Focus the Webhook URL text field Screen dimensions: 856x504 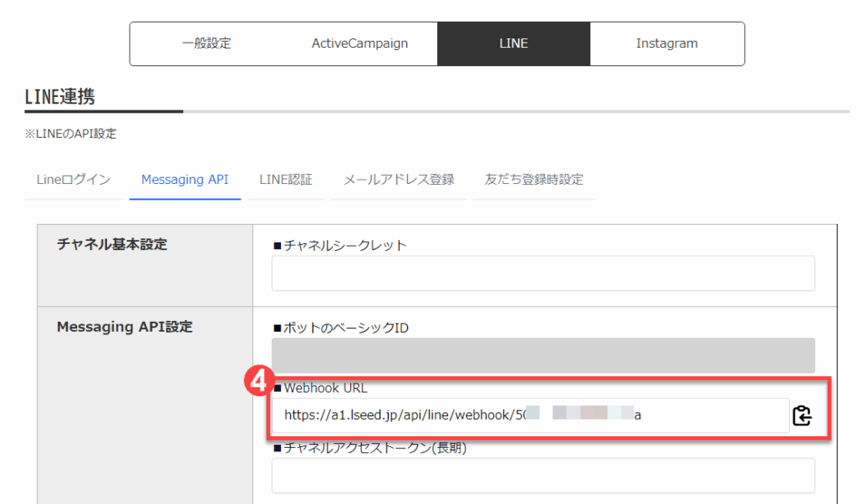529,415
